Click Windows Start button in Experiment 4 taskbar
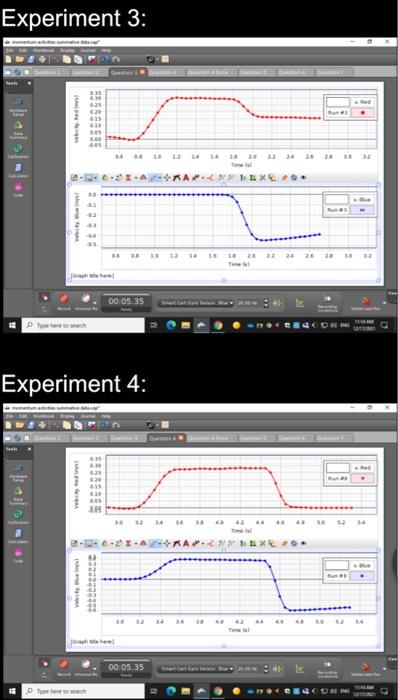This screenshot has width=398, height=700. (12, 692)
